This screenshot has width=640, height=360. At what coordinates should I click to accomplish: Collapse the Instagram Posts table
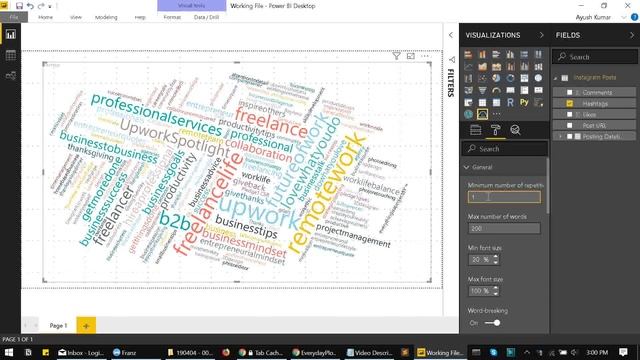tap(556, 78)
